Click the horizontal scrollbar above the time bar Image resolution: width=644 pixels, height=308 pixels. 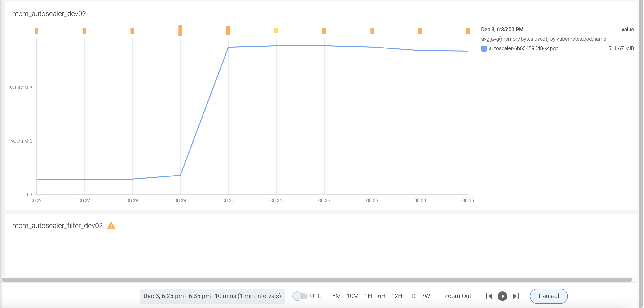coord(317,280)
